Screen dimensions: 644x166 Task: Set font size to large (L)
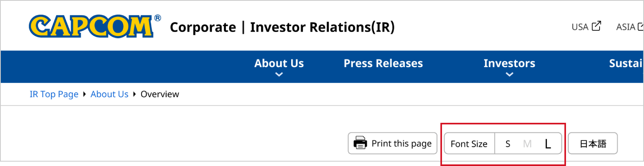[x=548, y=144]
